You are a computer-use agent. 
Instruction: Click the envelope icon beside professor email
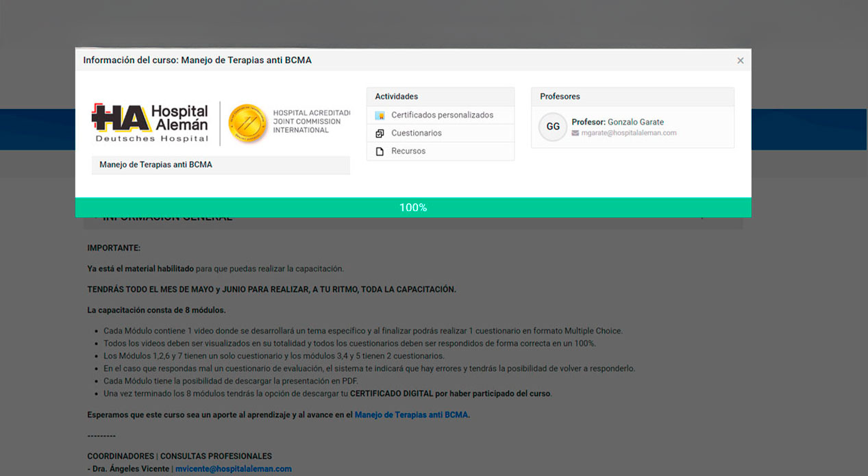tap(575, 133)
